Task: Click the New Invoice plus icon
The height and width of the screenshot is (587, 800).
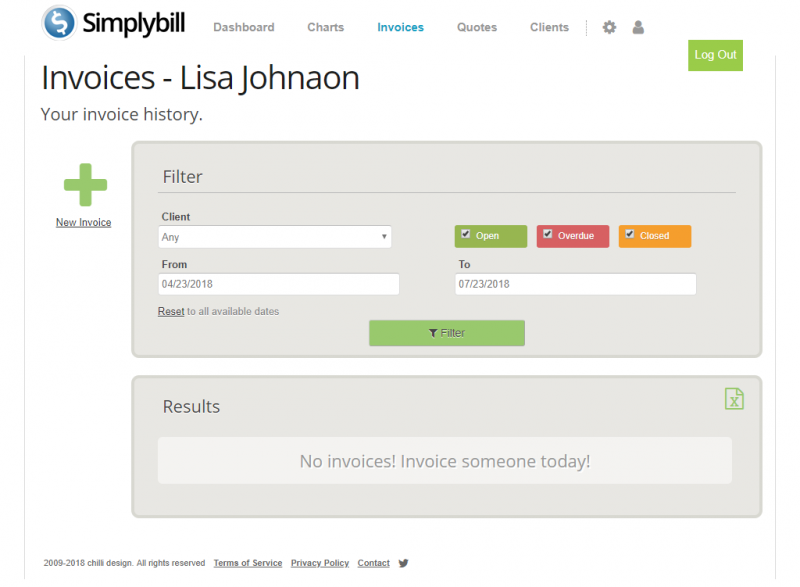Action: (x=84, y=183)
